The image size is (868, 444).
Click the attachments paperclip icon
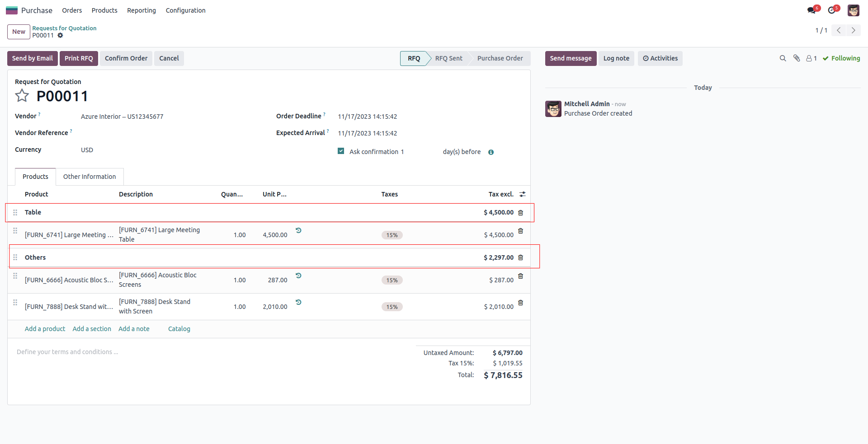pos(797,58)
